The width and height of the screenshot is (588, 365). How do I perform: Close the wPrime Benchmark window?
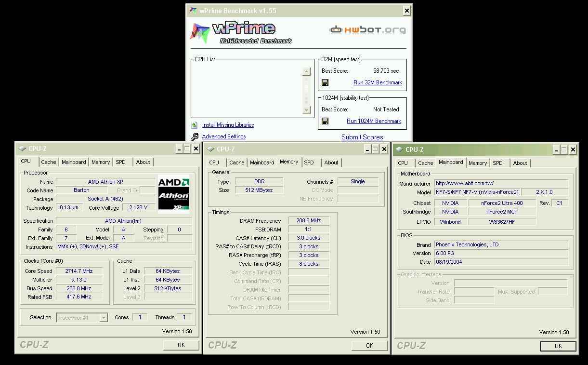click(x=407, y=11)
